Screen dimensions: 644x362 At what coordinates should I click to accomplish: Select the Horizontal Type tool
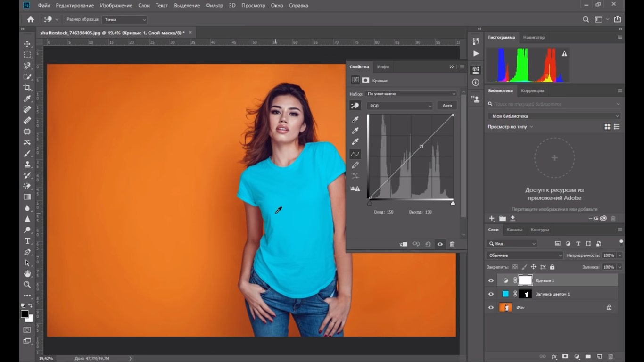click(x=27, y=241)
